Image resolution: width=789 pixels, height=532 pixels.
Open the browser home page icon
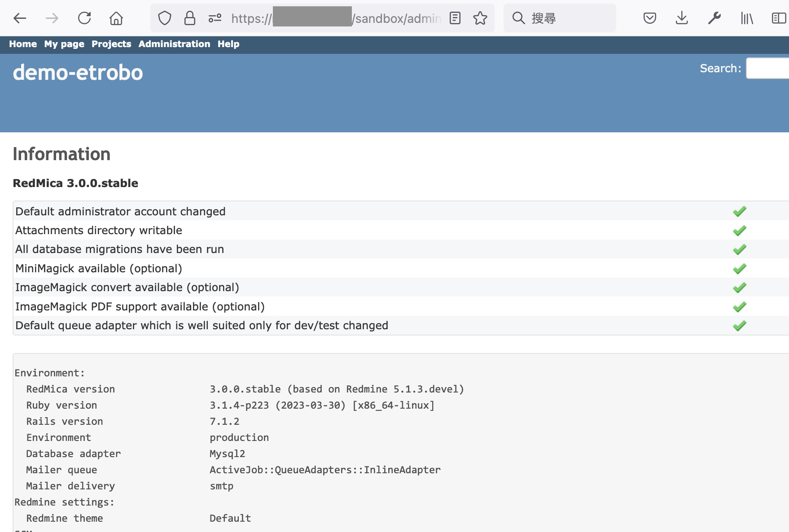(x=116, y=18)
